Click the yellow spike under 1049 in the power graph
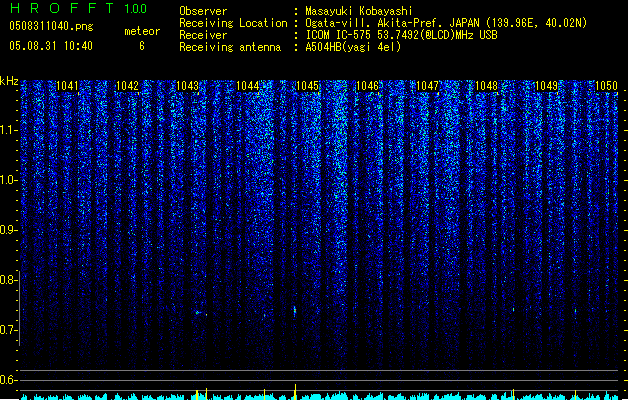Viewport: 629px width, 400px height. point(576,394)
